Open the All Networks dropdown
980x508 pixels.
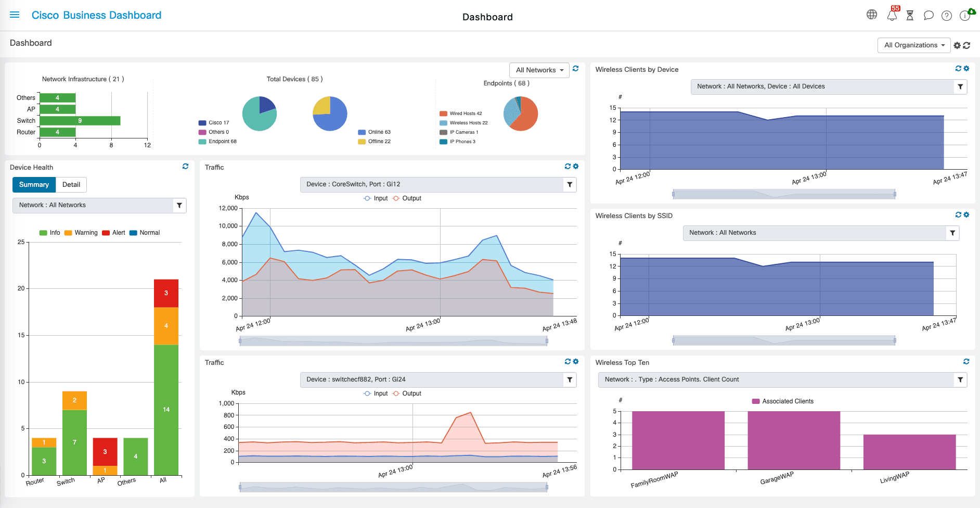539,70
